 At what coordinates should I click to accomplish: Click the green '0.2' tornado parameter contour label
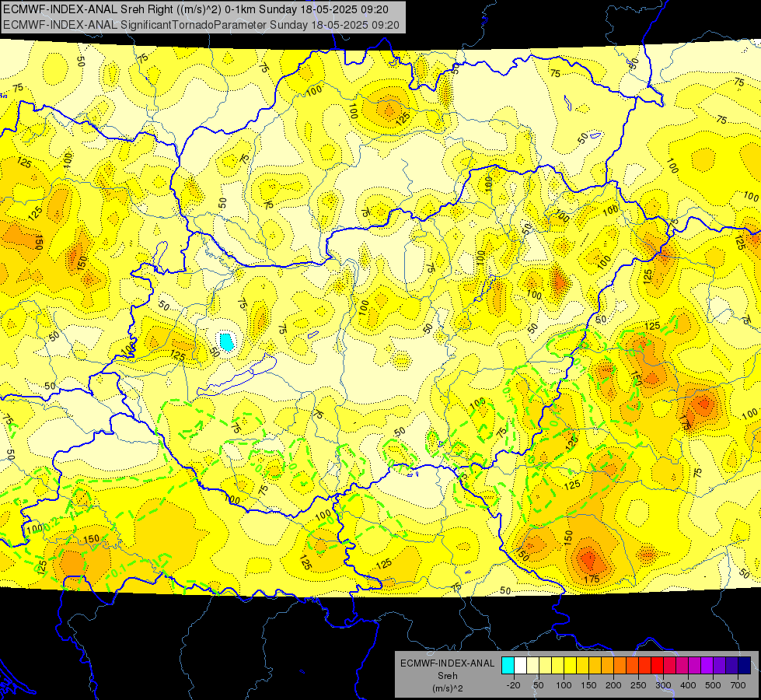click(52, 524)
